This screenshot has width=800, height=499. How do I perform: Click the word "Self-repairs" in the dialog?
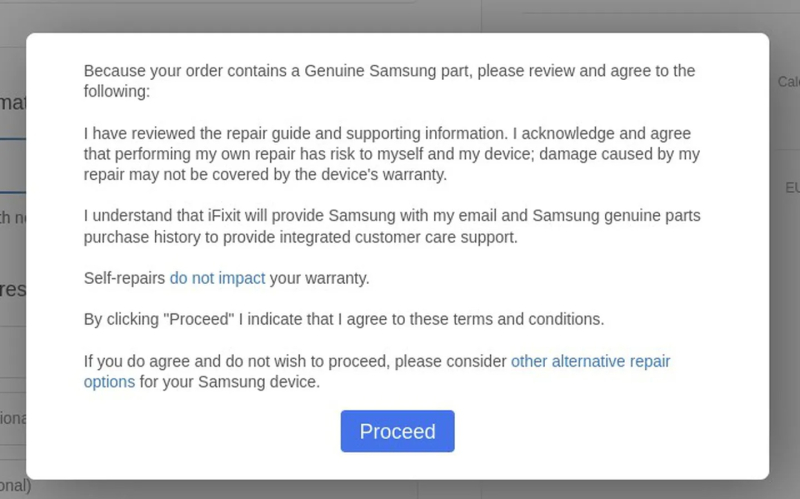tap(125, 278)
